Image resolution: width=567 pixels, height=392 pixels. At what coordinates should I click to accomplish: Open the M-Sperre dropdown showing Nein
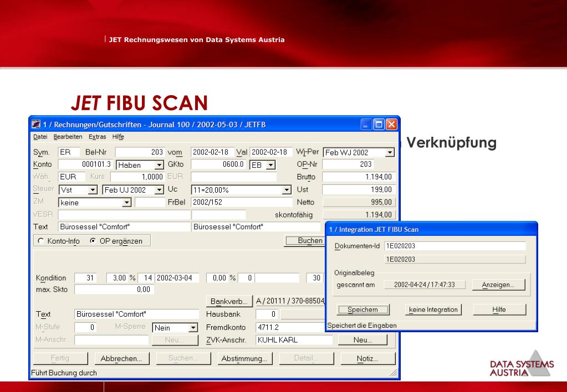(x=193, y=328)
